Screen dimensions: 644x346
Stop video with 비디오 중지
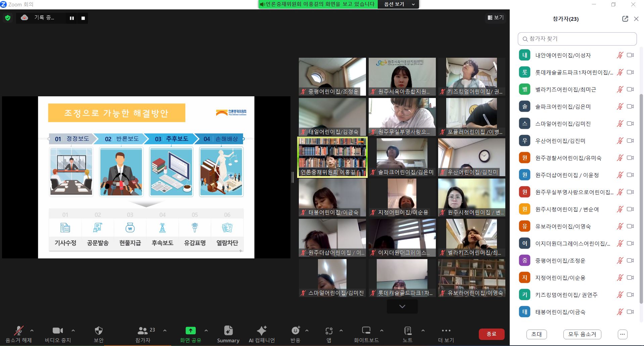[58, 335]
